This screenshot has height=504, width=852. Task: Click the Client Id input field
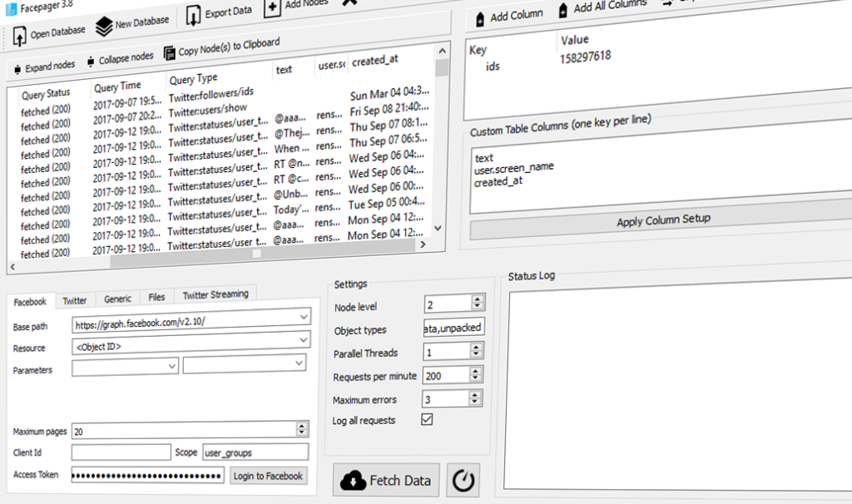click(x=121, y=452)
